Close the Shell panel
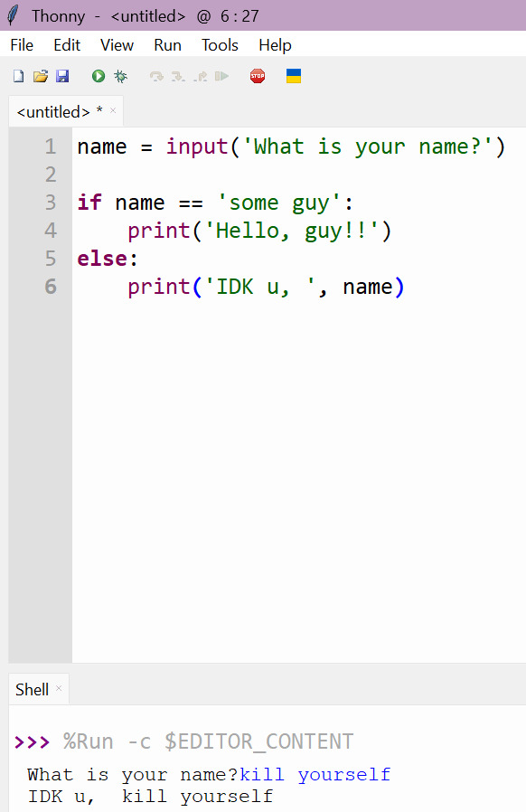 (59, 688)
